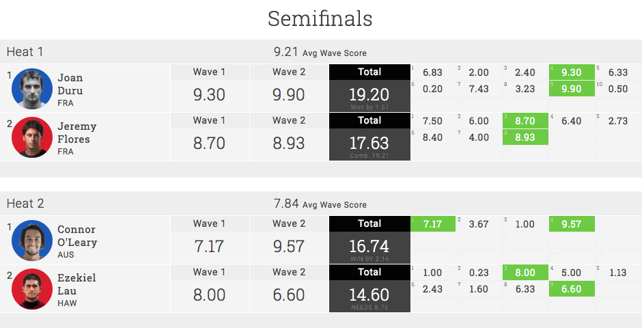Click the Heat 2 header label

click(25, 204)
